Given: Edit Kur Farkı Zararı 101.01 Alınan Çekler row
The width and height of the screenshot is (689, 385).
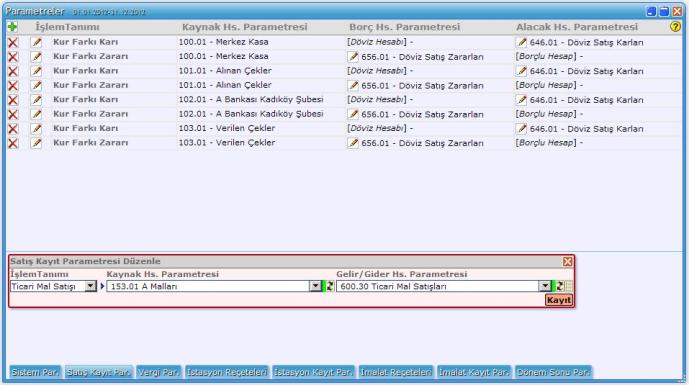Looking at the screenshot, I should point(36,86).
